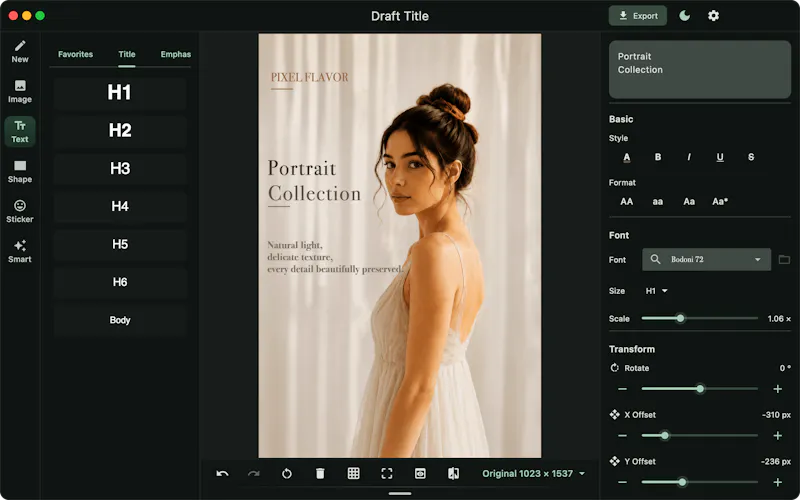Select PIXEL FLAVOR text on canvas

click(310, 77)
